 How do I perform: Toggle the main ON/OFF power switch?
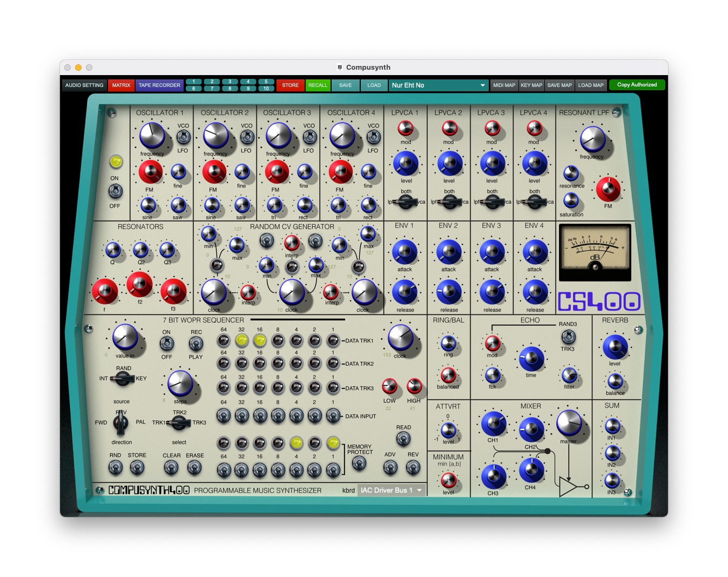click(x=115, y=191)
